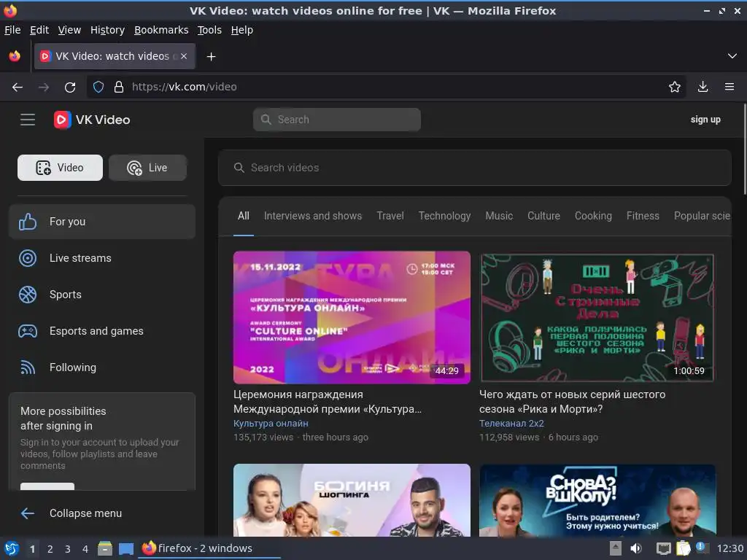Open the taskbar file manager icon
The image size is (747, 560).
(x=104, y=548)
